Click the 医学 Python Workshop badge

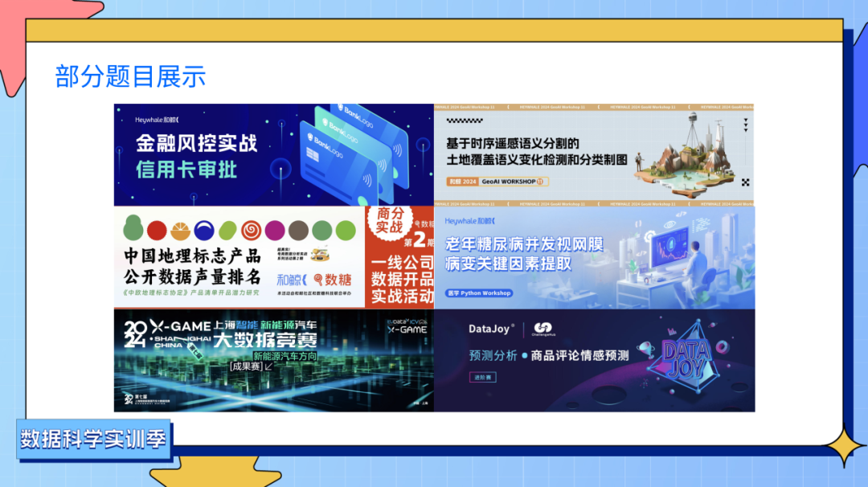pos(479,293)
